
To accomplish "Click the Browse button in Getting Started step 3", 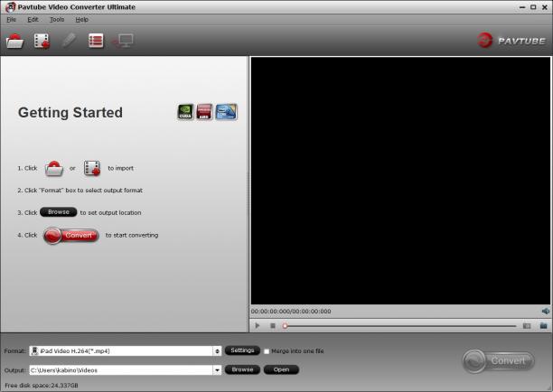I will pyautogui.click(x=59, y=212).
